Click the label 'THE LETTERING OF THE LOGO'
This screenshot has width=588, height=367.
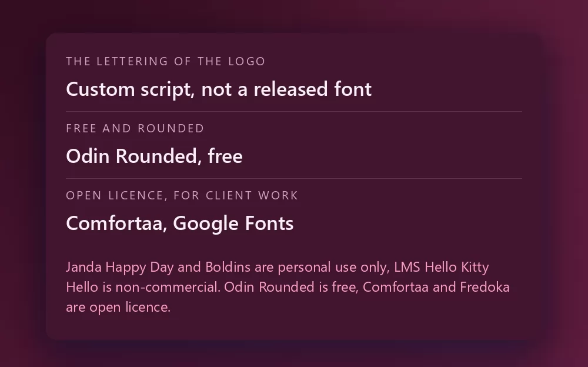166,61
